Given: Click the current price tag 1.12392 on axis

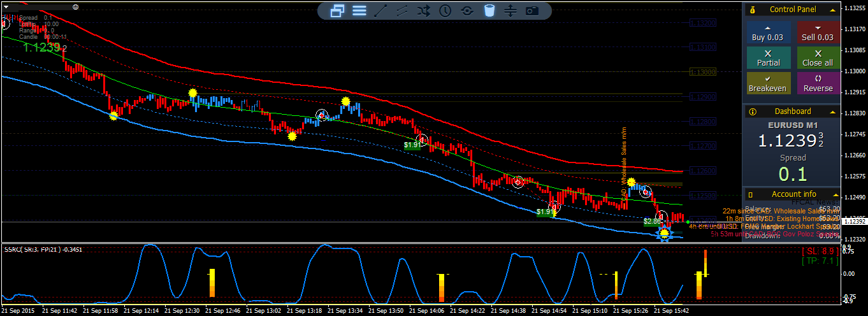Looking at the screenshot, I should click(x=854, y=222).
